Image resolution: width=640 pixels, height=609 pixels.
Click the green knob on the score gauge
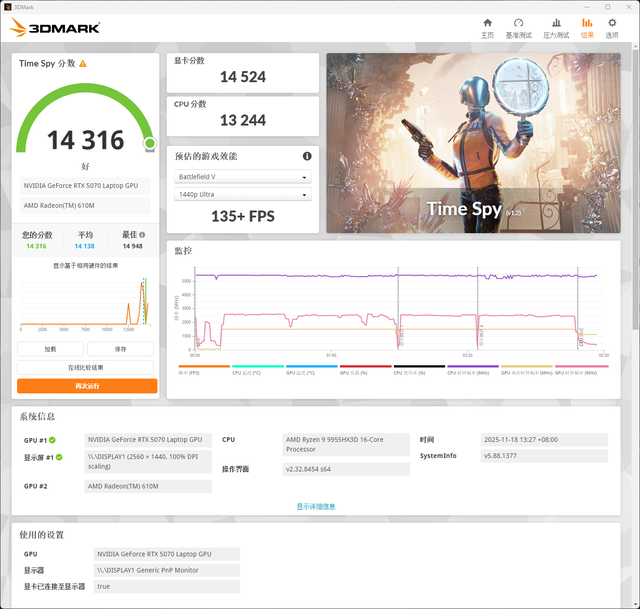150,143
